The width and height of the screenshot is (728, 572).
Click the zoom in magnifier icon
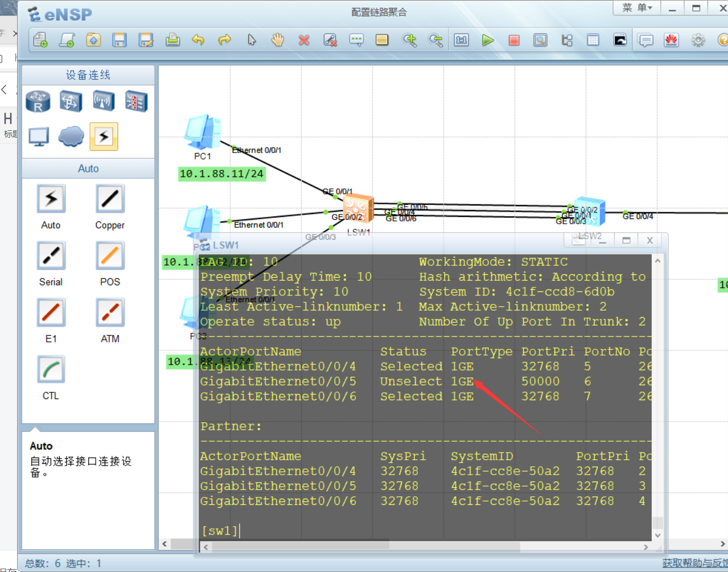(409, 40)
